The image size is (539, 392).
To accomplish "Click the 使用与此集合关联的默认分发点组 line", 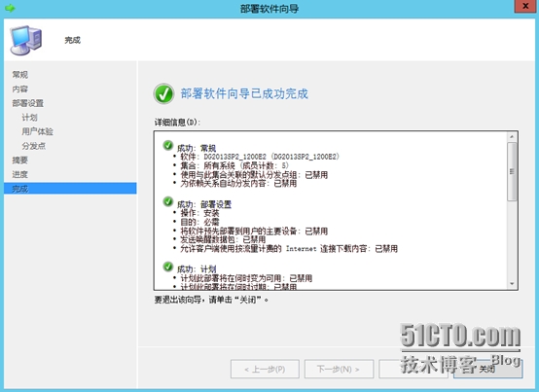I will click(x=254, y=174).
